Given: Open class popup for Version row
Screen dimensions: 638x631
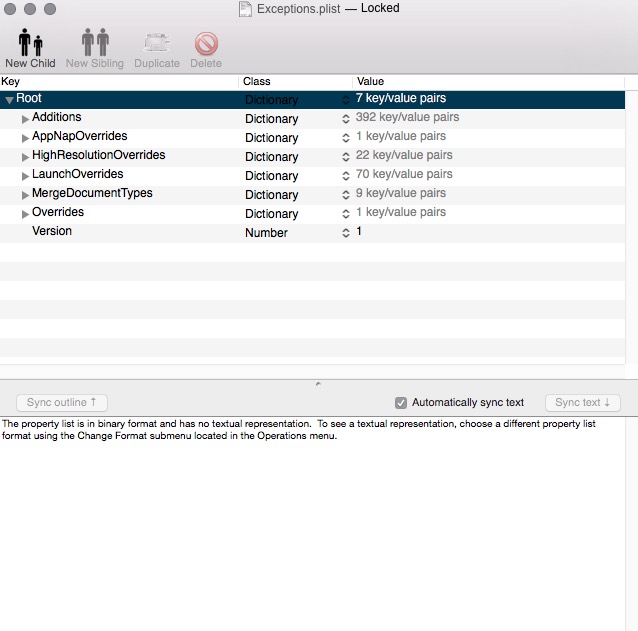Looking at the screenshot, I should click(345, 232).
